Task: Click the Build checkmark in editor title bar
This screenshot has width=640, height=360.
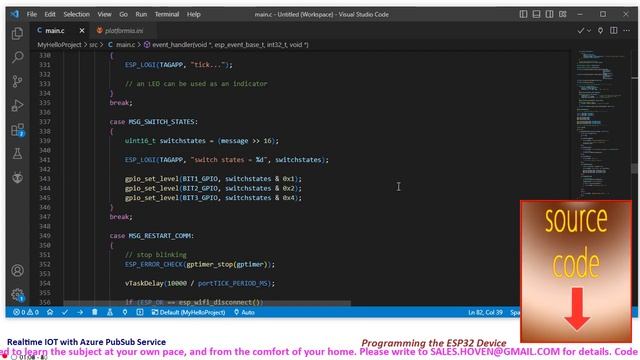Action: 580,31
